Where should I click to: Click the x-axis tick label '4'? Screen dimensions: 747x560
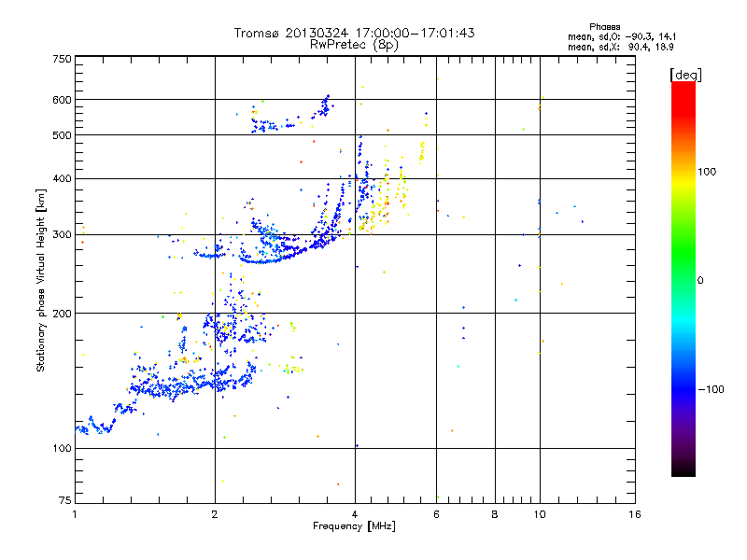pyautogui.click(x=355, y=514)
